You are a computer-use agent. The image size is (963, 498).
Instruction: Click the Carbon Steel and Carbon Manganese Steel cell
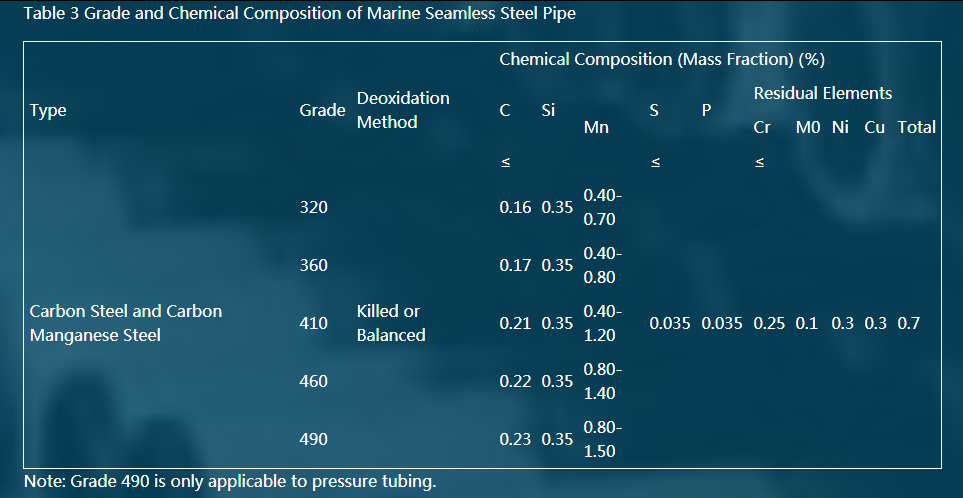(126, 324)
